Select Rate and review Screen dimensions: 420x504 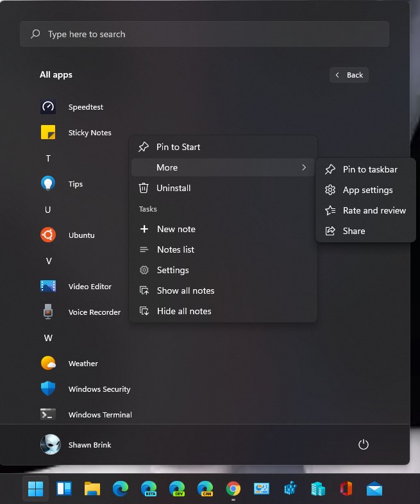click(x=365, y=210)
